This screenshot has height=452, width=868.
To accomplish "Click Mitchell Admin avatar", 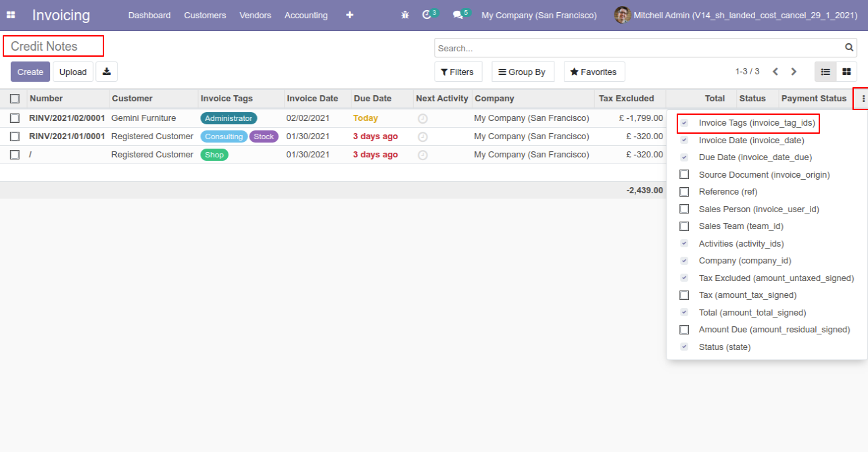I will coord(622,15).
